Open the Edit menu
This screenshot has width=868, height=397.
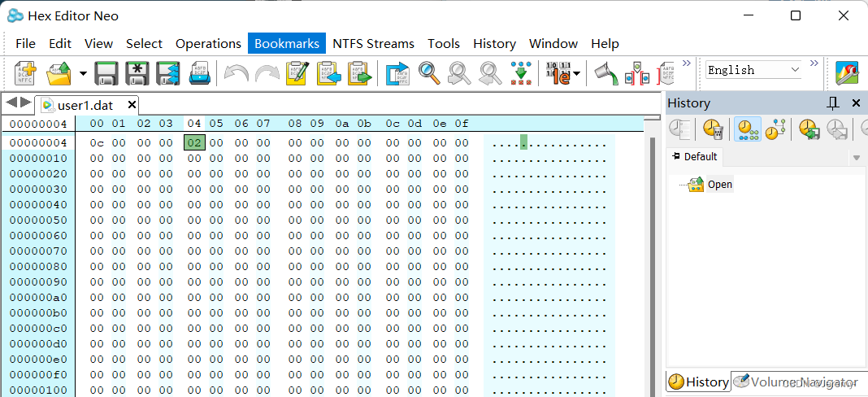60,44
